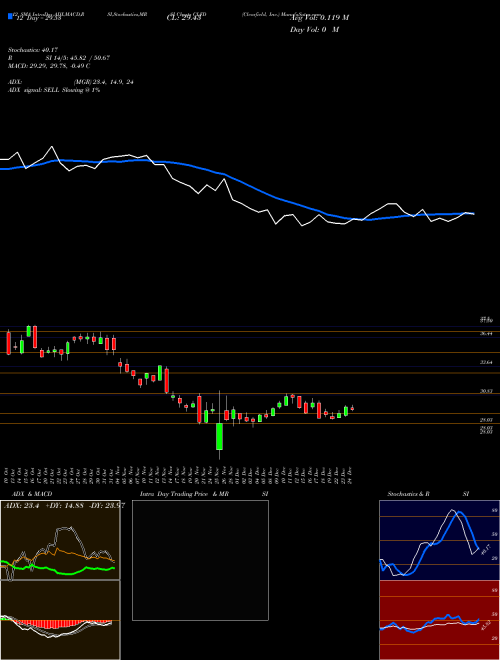Click the last candlestick on the price chart
Image resolution: width=500 pixels, height=660 pixels.
tap(352, 408)
